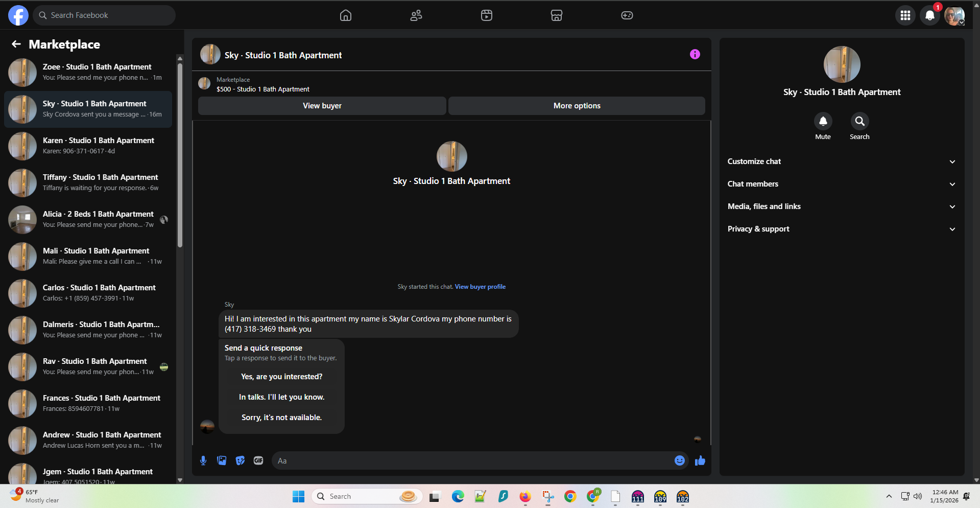Image resolution: width=980 pixels, height=508 pixels.
Task: Open the Facebook menu grid icon
Action: tap(905, 15)
